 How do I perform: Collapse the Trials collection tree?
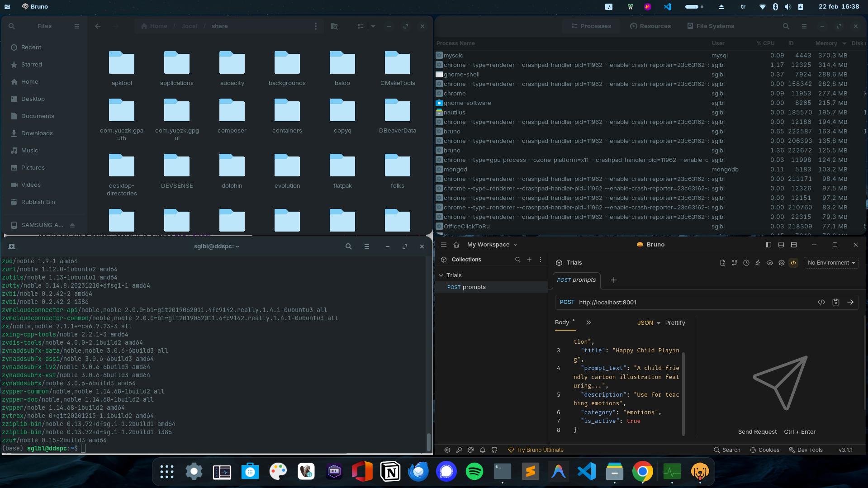441,275
